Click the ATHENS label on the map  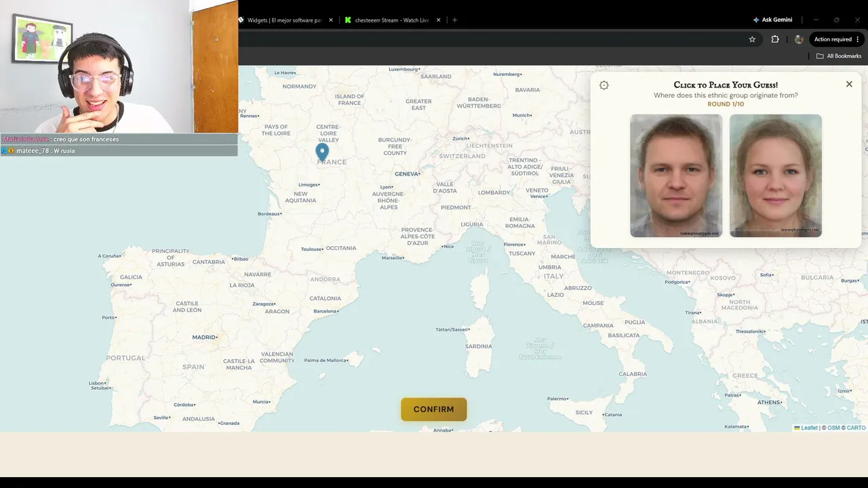click(769, 402)
